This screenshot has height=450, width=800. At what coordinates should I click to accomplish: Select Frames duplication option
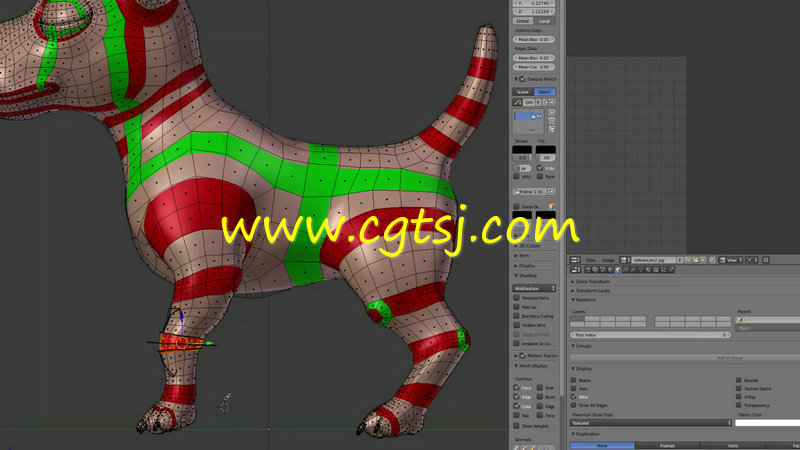[667, 446]
